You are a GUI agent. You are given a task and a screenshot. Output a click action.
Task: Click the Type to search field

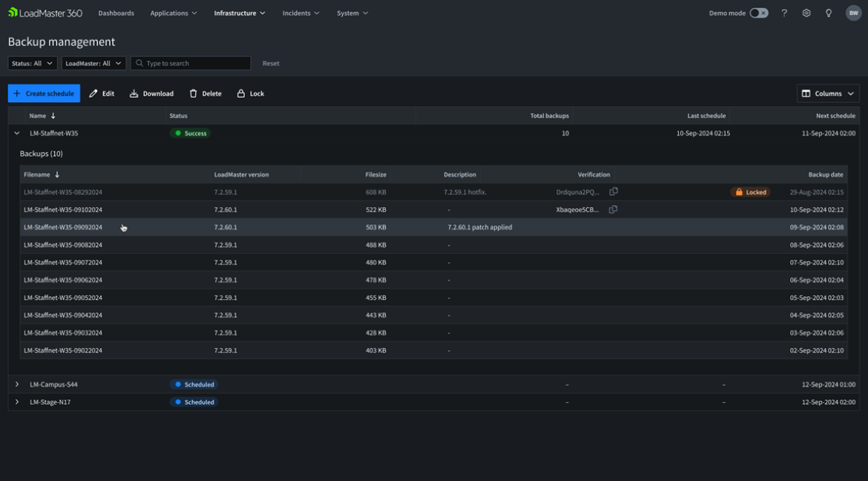pos(195,64)
